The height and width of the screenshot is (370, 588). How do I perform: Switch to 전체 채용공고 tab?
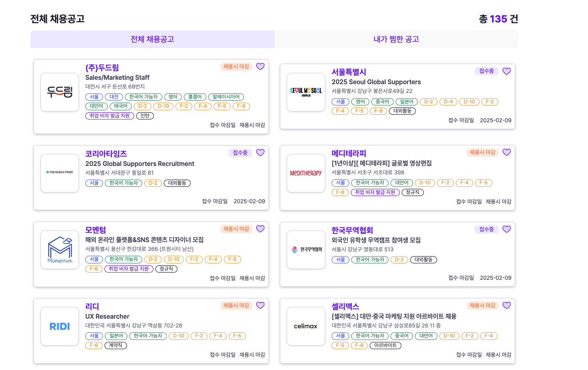tap(152, 39)
